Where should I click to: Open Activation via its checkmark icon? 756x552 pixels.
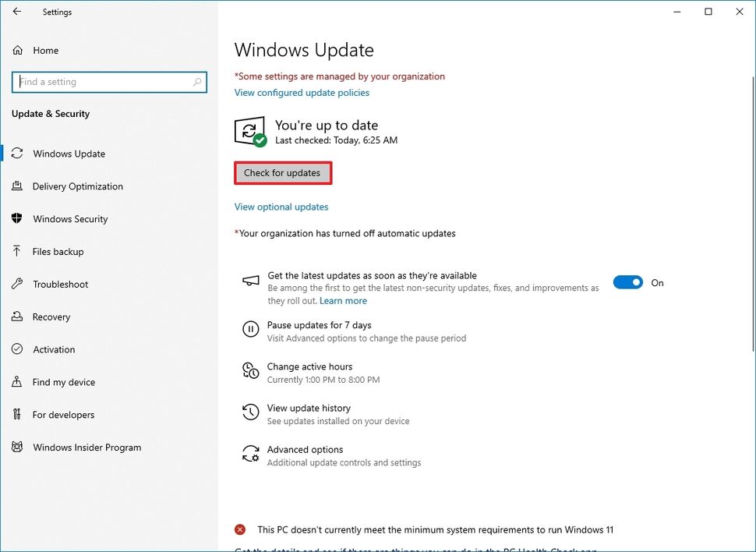(x=18, y=349)
